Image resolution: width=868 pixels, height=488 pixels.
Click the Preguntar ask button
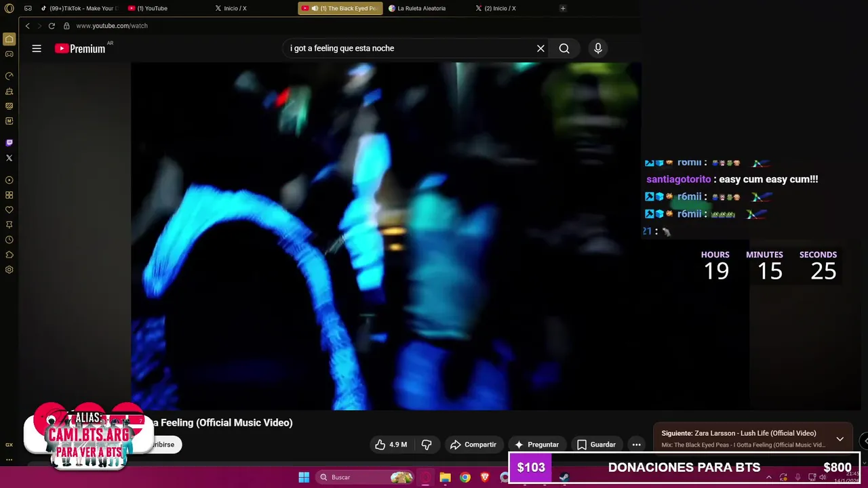point(537,445)
